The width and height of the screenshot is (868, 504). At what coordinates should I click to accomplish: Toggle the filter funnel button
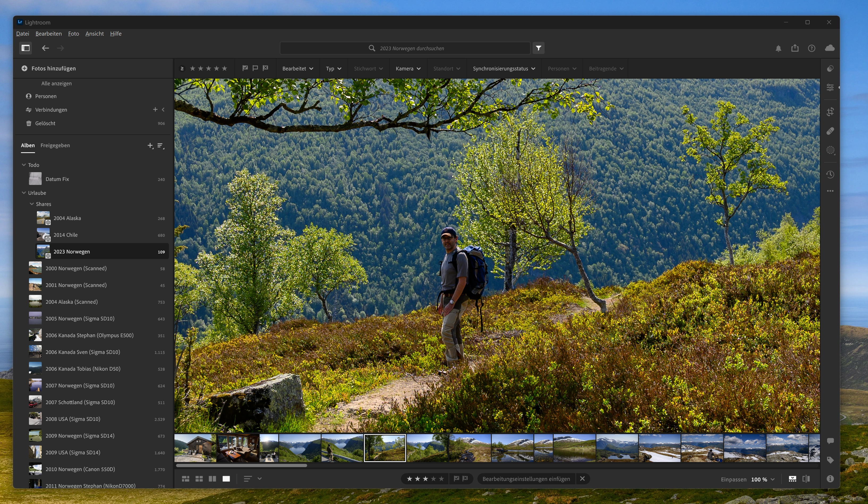pos(538,48)
